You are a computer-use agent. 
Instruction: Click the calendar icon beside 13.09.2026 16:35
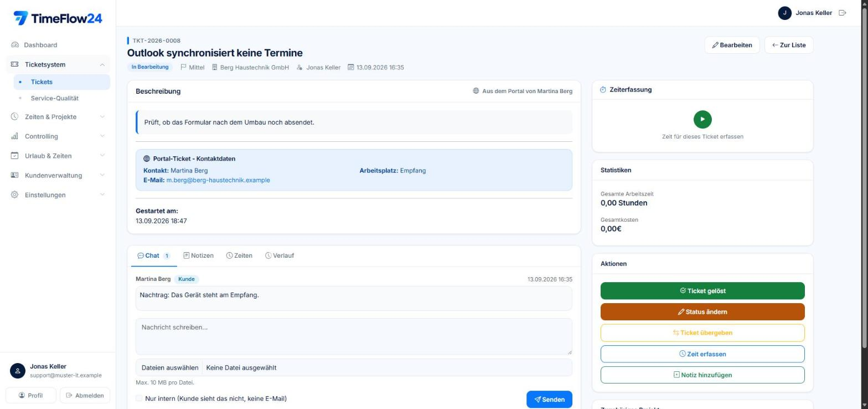(x=350, y=67)
